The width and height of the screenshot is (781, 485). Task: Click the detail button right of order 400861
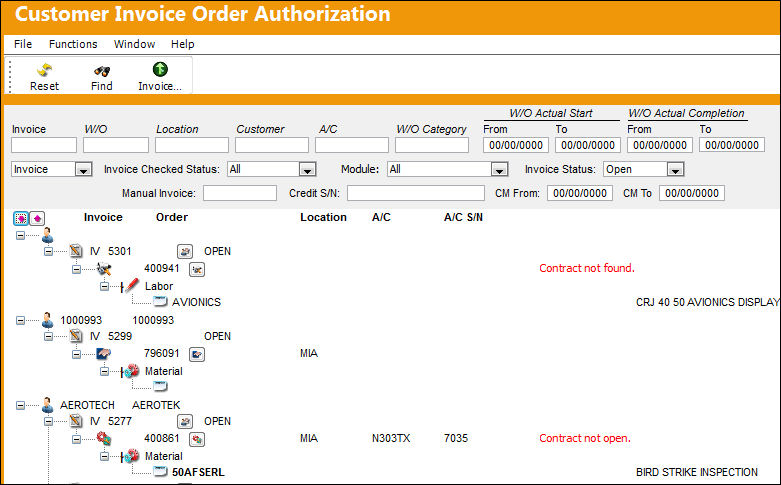coord(197,440)
